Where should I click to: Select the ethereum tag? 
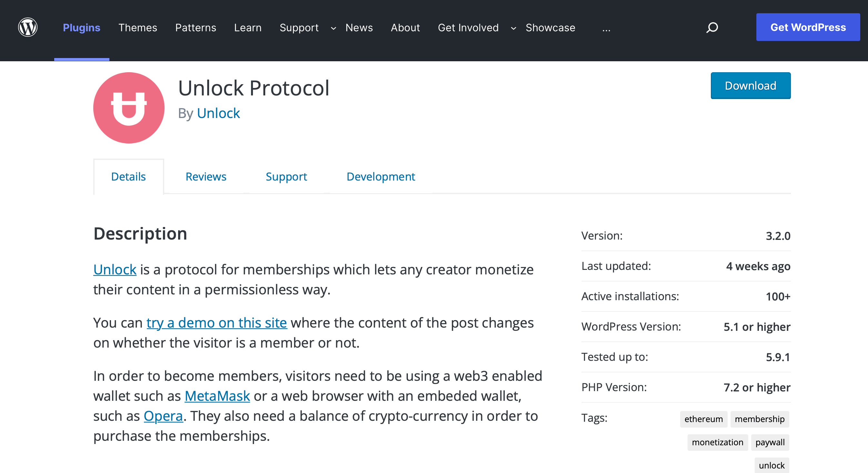click(x=703, y=419)
